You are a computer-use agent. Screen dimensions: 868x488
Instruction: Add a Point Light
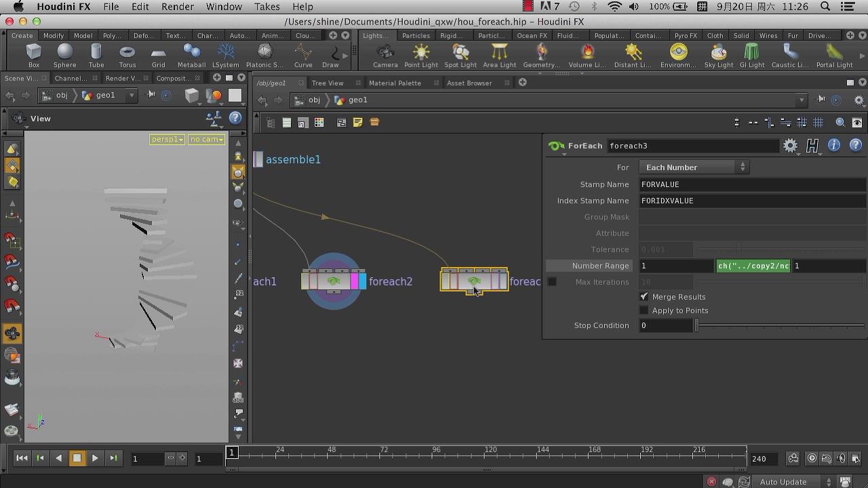[x=421, y=56]
